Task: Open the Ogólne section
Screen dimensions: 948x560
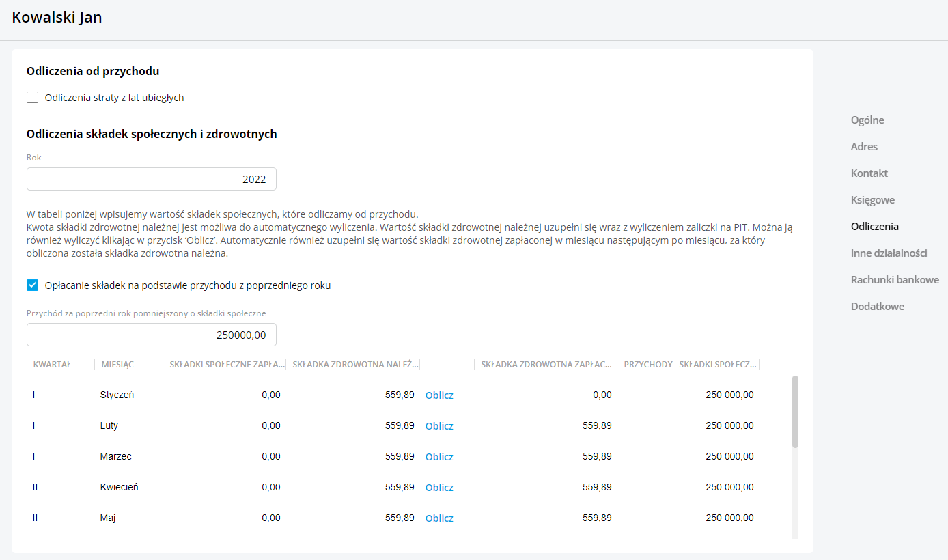Action: click(867, 120)
